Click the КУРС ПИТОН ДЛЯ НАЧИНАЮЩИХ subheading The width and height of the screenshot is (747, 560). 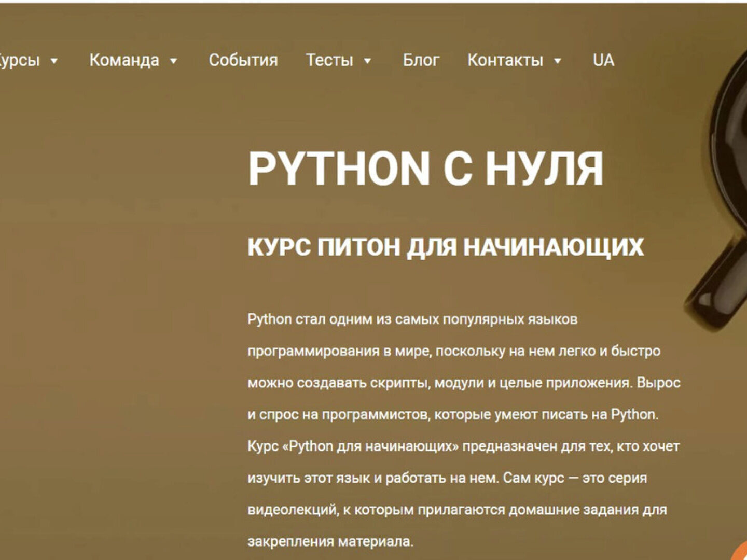click(445, 247)
